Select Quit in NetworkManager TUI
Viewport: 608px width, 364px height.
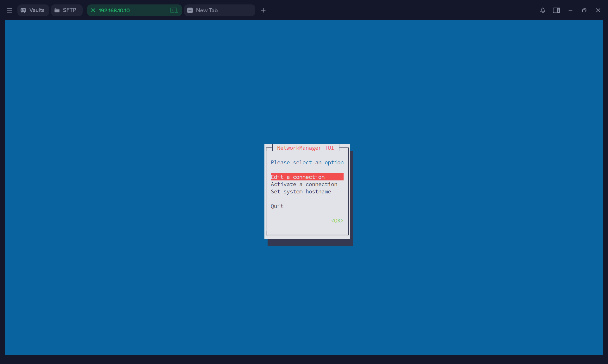tap(277, 206)
